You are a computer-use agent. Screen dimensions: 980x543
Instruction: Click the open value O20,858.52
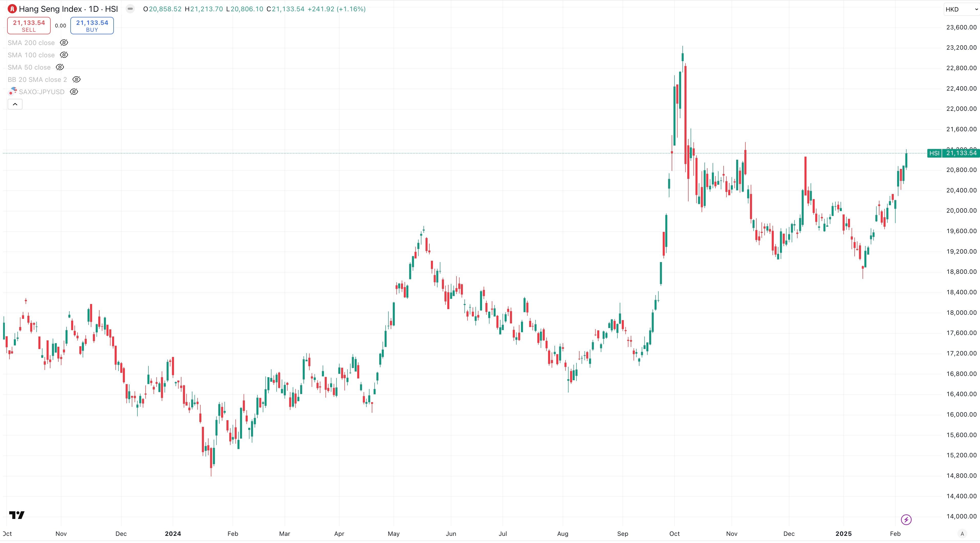coord(162,9)
